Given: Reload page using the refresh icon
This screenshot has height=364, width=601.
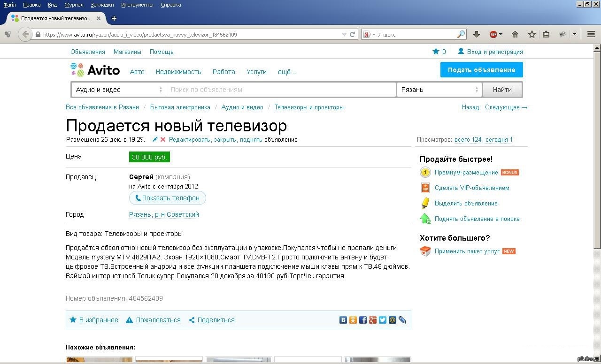Looking at the screenshot, I should coord(353,34).
